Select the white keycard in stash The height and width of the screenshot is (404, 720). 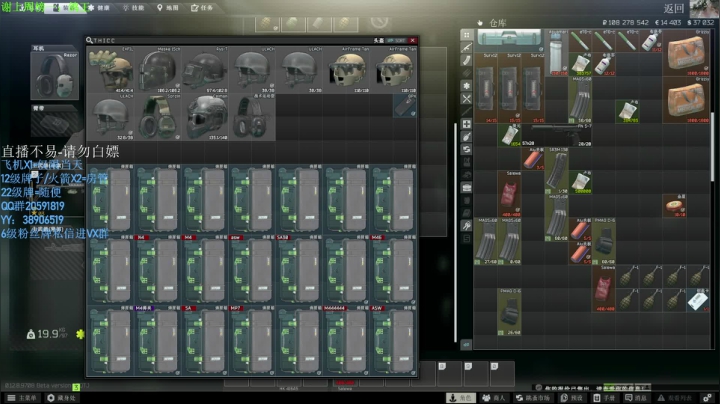pos(698,300)
